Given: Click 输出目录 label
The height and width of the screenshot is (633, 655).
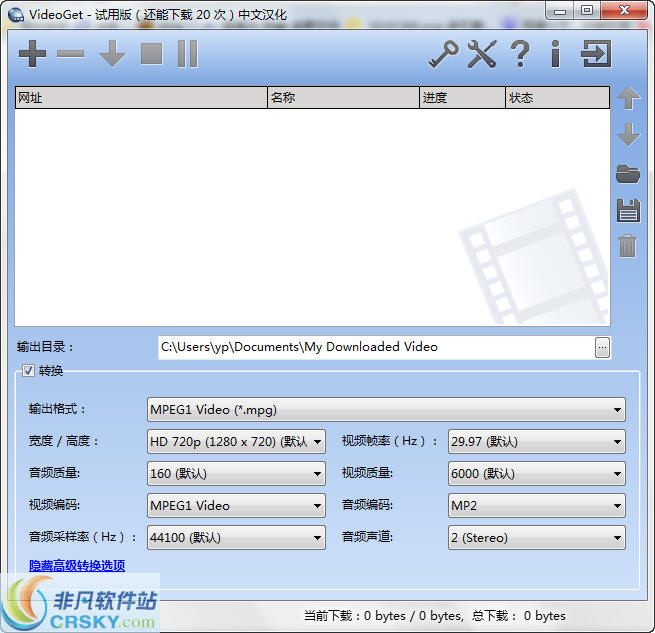Looking at the screenshot, I should click(45, 347).
